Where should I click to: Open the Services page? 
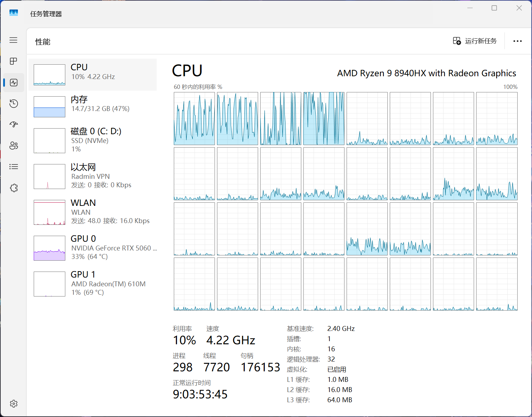tap(13, 188)
